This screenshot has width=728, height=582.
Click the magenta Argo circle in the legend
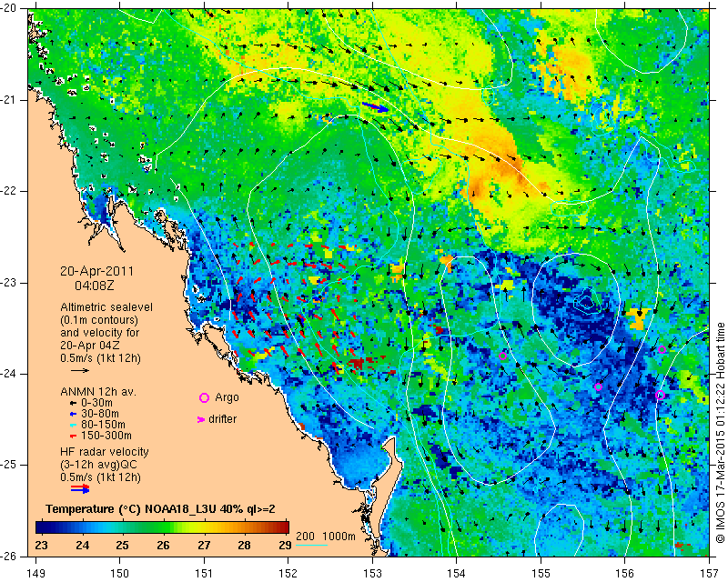pyautogui.click(x=204, y=397)
